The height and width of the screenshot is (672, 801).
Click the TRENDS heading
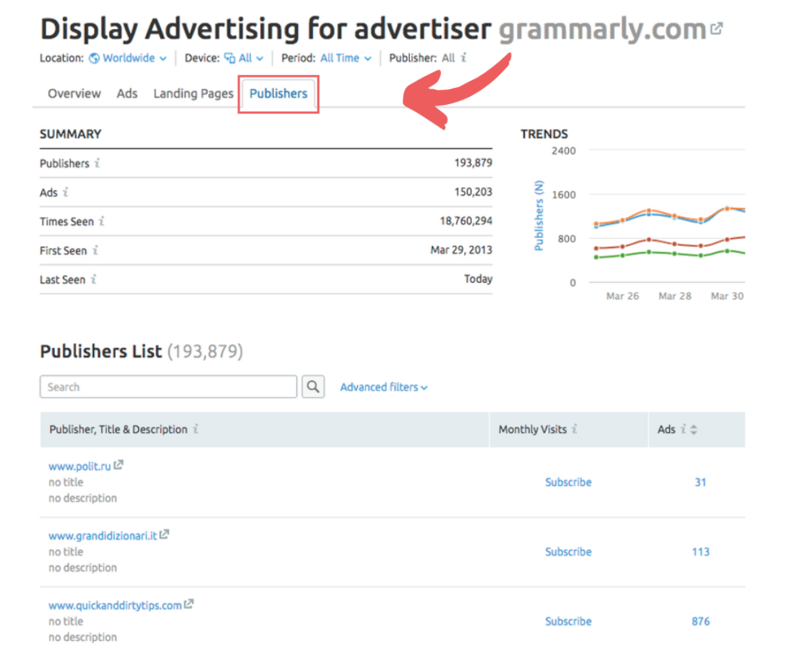(544, 134)
